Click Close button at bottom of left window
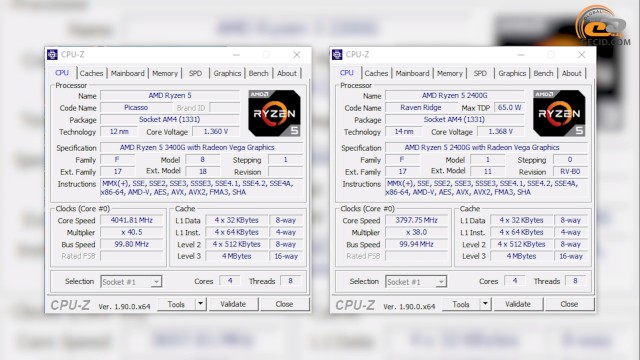640x360 pixels. 284,304
